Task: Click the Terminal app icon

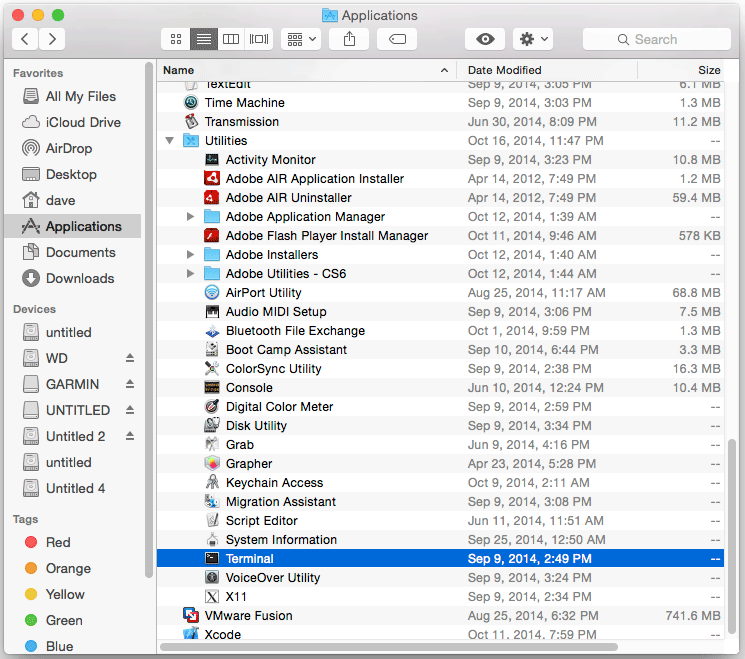Action: (x=212, y=559)
